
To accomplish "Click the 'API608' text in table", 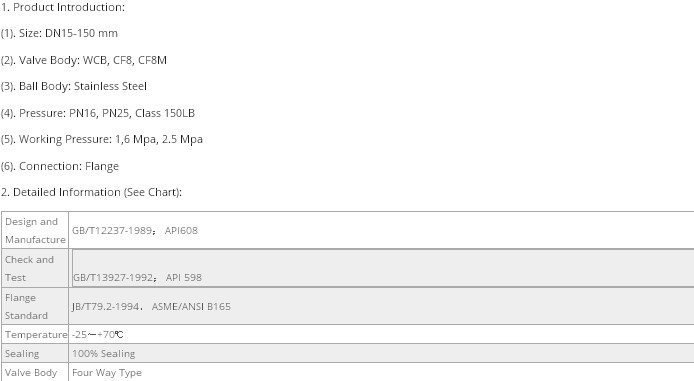I will tap(181, 231).
